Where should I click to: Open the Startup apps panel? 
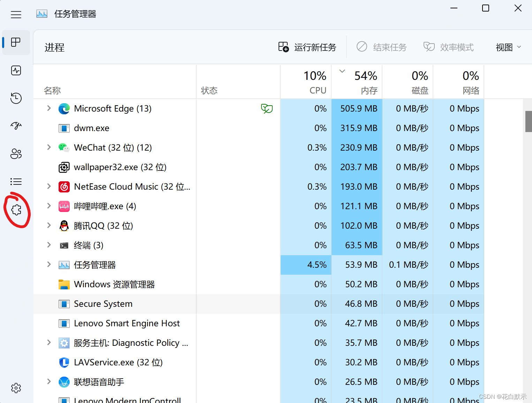click(x=16, y=126)
